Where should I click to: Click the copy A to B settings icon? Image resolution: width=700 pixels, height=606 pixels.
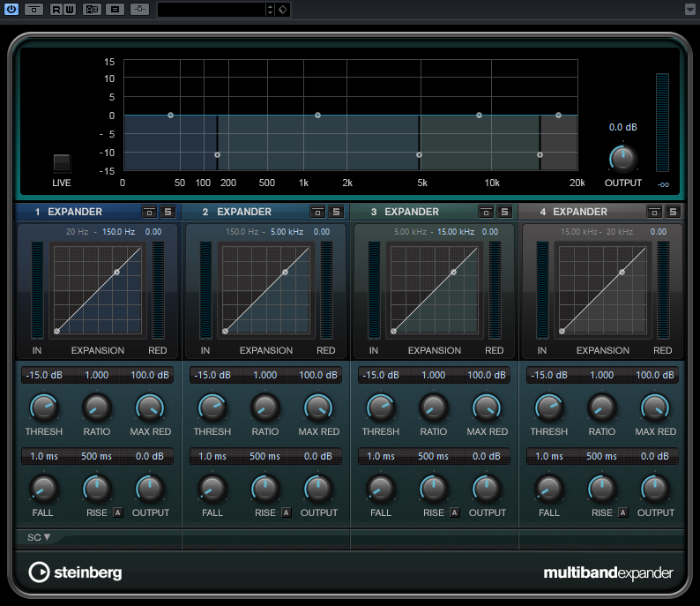[x=115, y=9]
